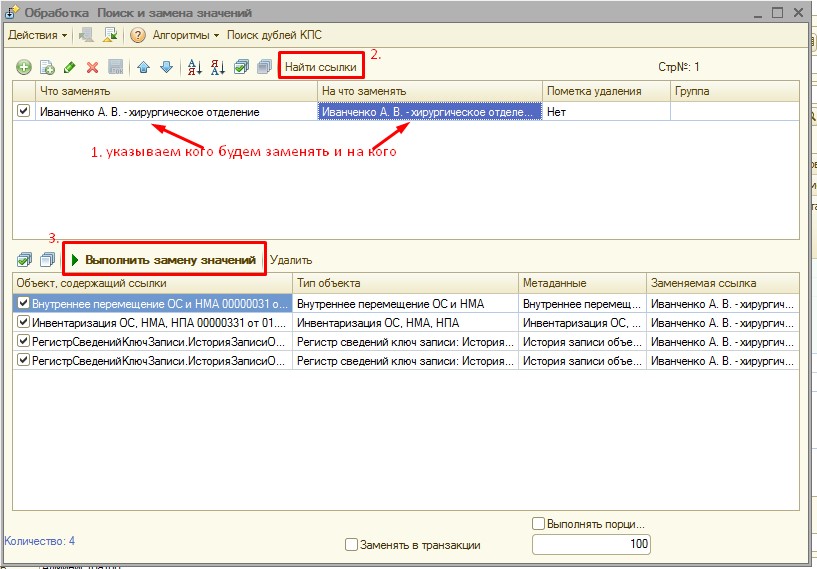Click the pencil Edit row icon
This screenshot has width=817, height=569.
pyautogui.click(x=69, y=68)
